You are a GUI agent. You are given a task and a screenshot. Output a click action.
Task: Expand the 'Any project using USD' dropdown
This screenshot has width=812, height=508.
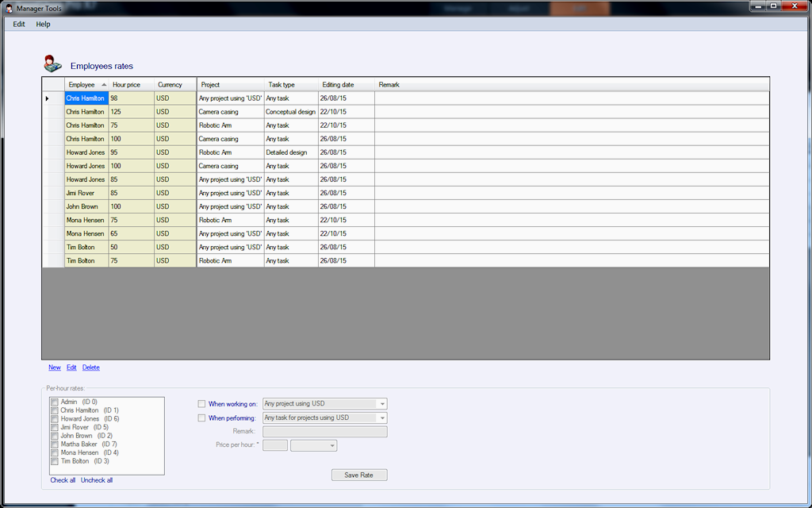click(x=381, y=404)
